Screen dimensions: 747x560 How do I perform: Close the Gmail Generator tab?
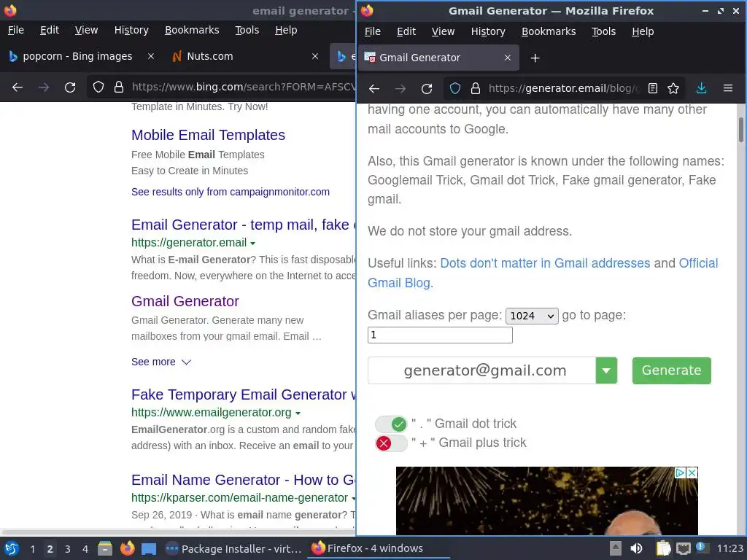[x=508, y=58]
